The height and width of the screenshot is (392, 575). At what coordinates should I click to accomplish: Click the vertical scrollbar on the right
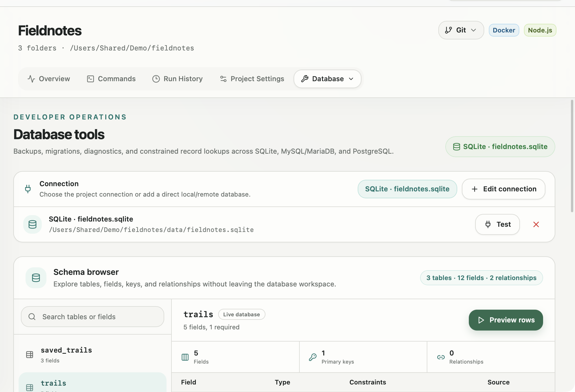click(x=572, y=156)
